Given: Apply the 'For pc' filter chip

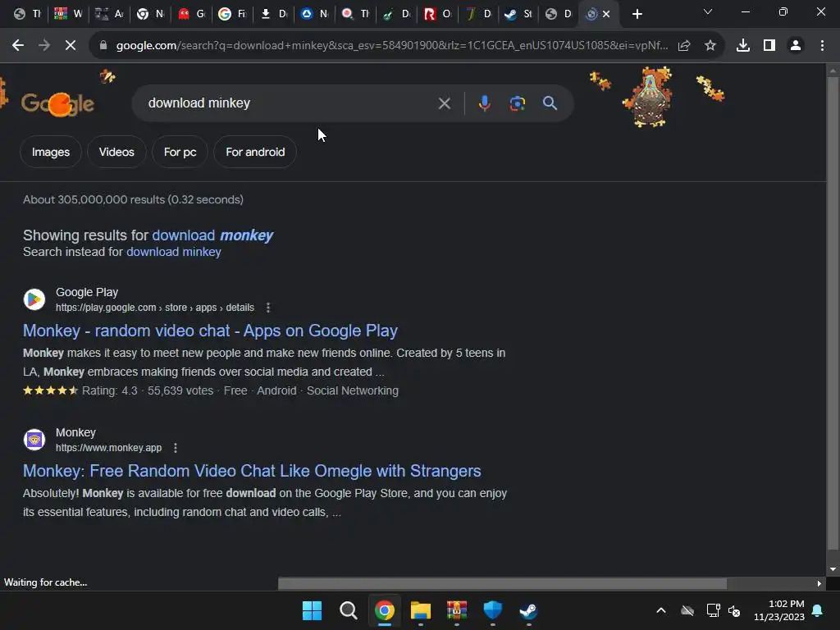Looking at the screenshot, I should pos(180,152).
